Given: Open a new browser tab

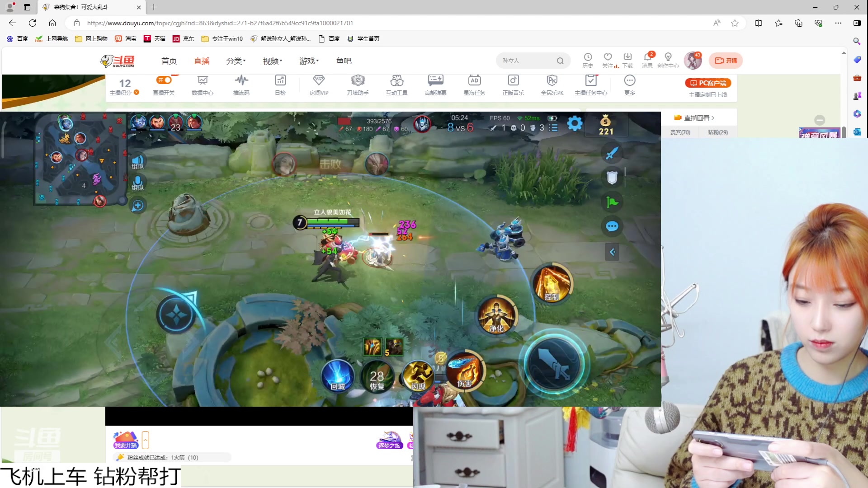Looking at the screenshot, I should click(154, 7).
